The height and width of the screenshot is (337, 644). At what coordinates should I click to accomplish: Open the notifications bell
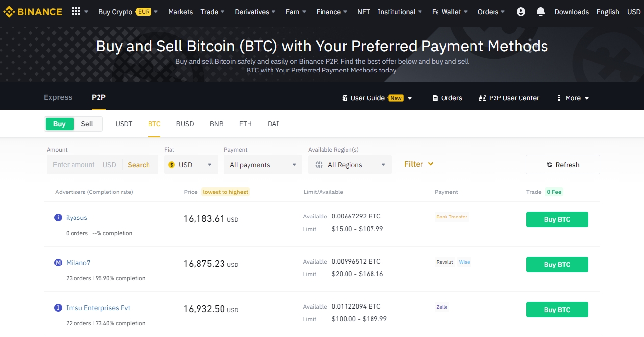click(x=540, y=11)
